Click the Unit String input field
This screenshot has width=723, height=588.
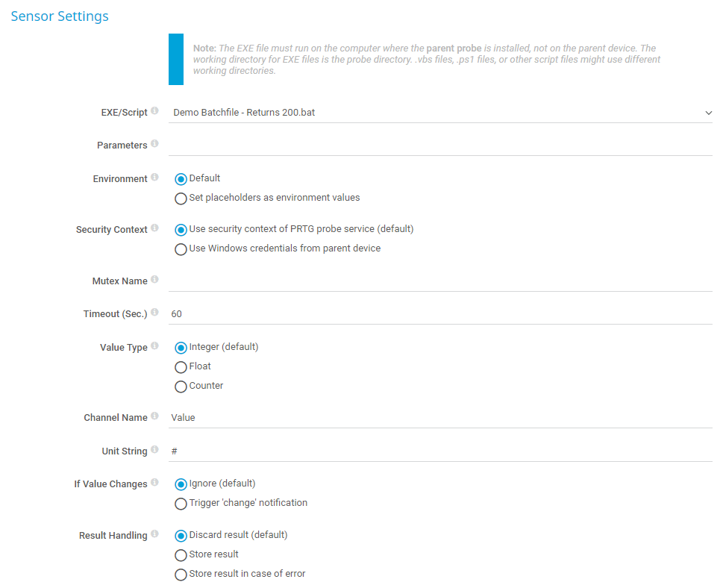440,451
